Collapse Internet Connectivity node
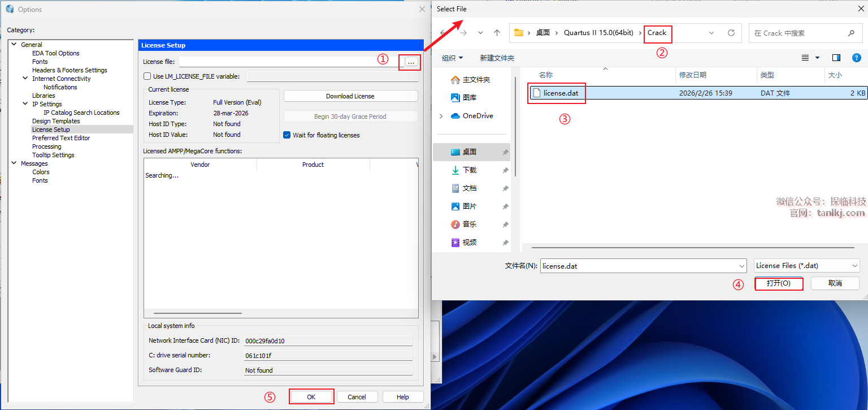Screen dimensions: 868x410 coord(25,79)
